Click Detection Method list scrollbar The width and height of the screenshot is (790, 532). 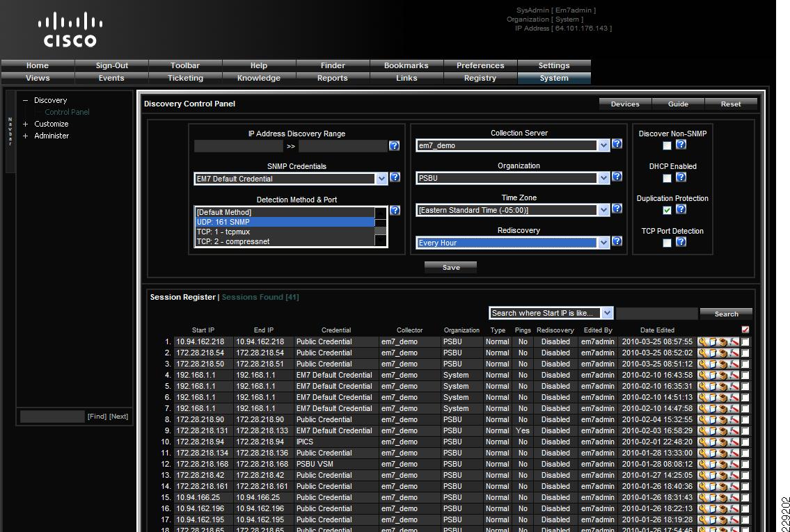(x=381, y=227)
